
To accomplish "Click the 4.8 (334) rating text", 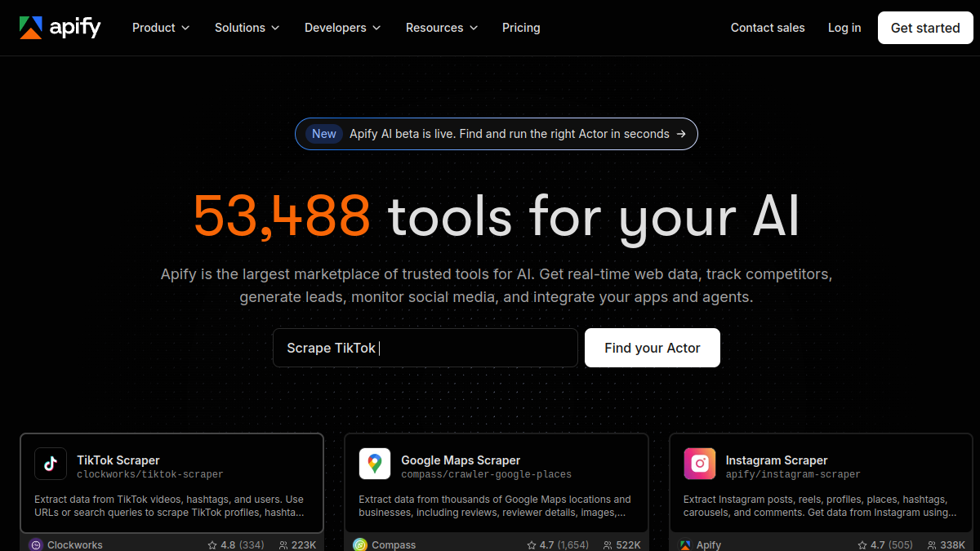I will (243, 544).
